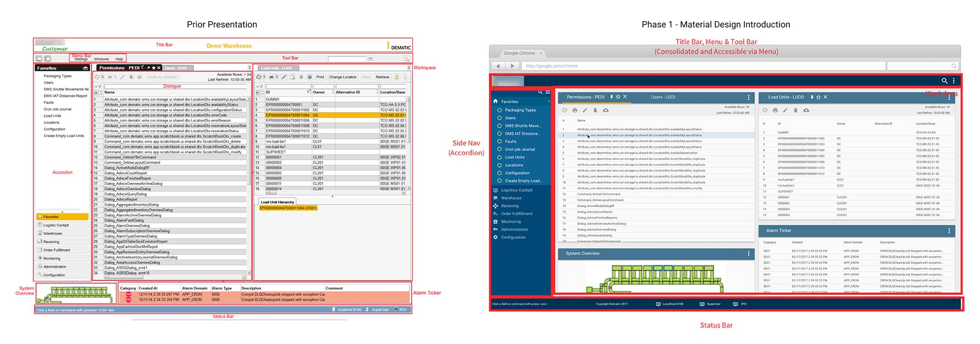Click the print icon in Material Permissions panel
980x344 pixels.
click(574, 110)
